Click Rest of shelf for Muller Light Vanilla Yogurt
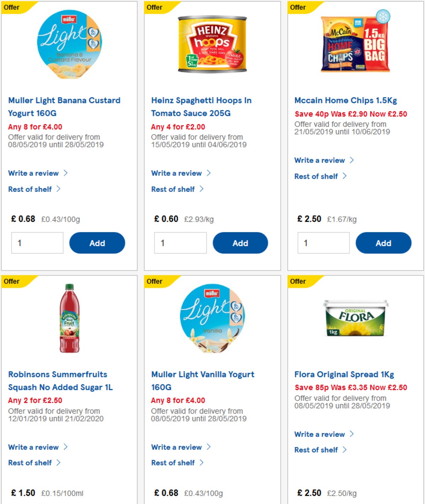Viewport: 425px width, 504px height. click(173, 463)
